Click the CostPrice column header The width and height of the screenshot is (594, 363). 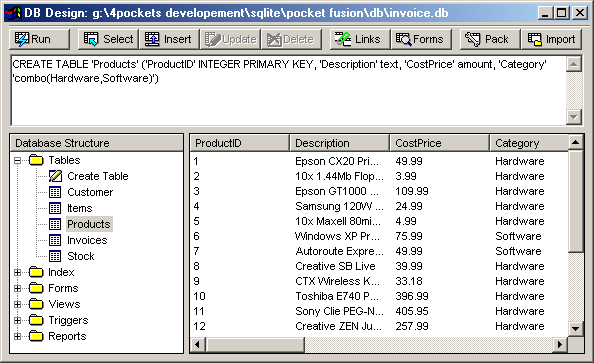pos(439,143)
